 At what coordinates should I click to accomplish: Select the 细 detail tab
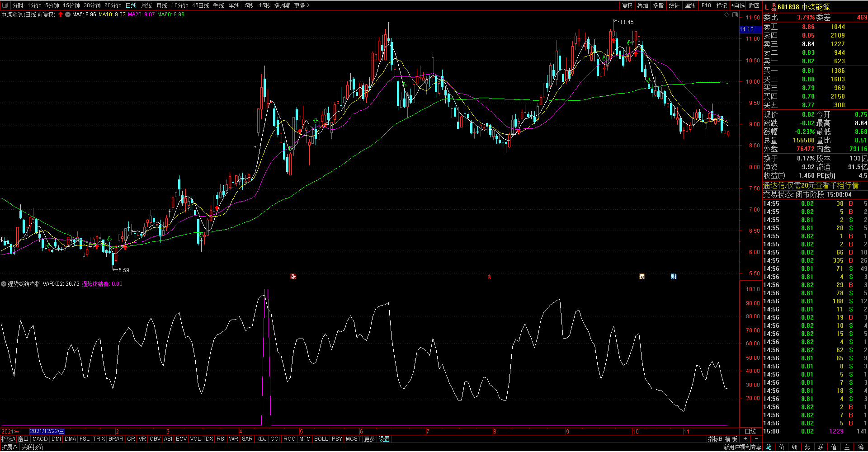point(795,447)
